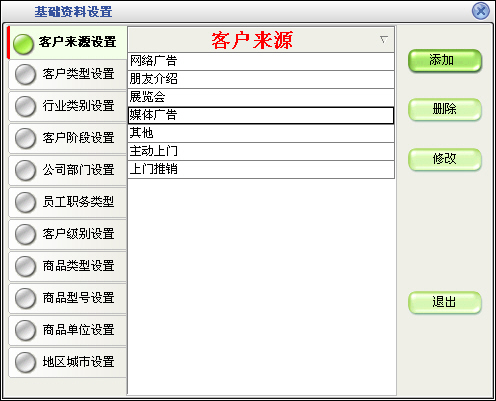
Task: Click the gray circle beside 客户阶段设置
Action: coord(25,138)
